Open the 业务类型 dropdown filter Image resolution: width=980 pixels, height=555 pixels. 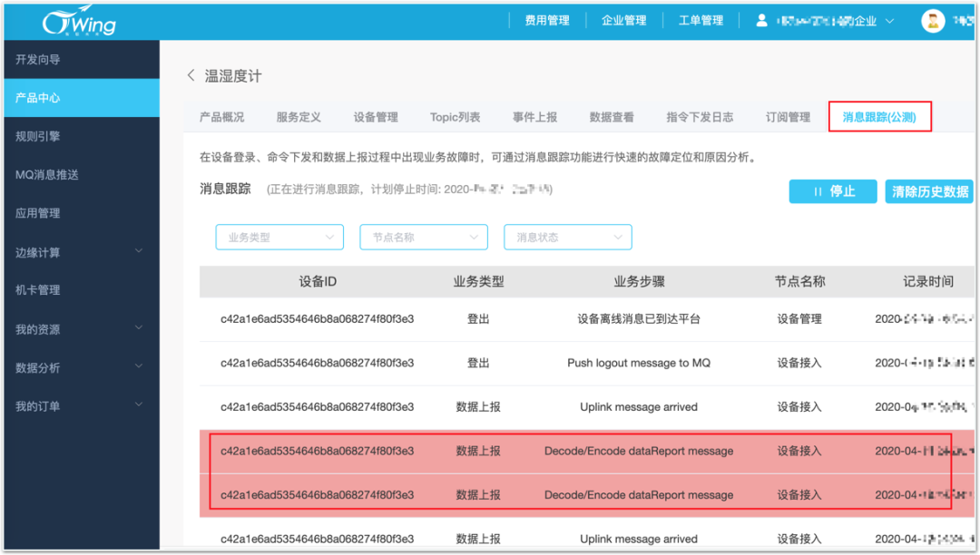coord(279,237)
